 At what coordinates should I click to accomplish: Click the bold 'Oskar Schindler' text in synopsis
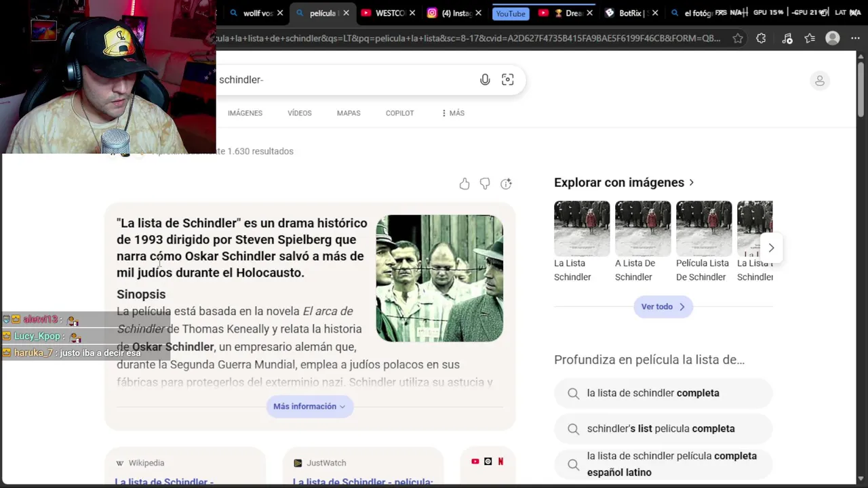click(x=173, y=347)
